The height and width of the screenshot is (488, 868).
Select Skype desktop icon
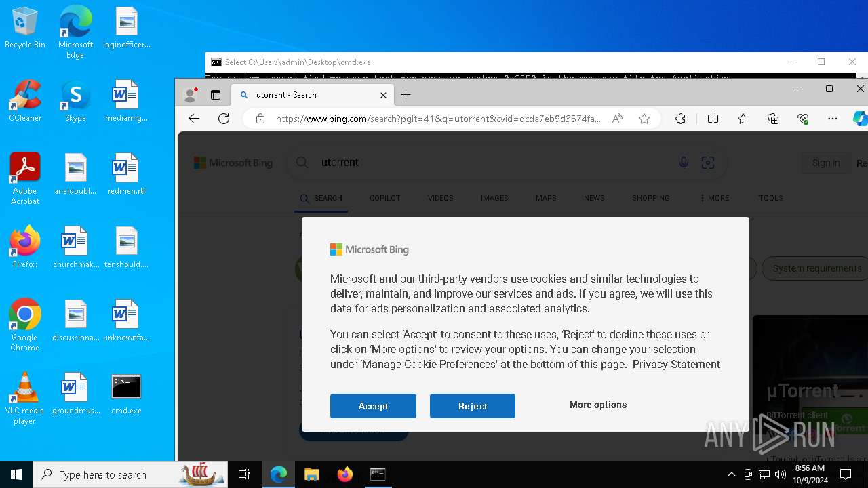point(75,101)
